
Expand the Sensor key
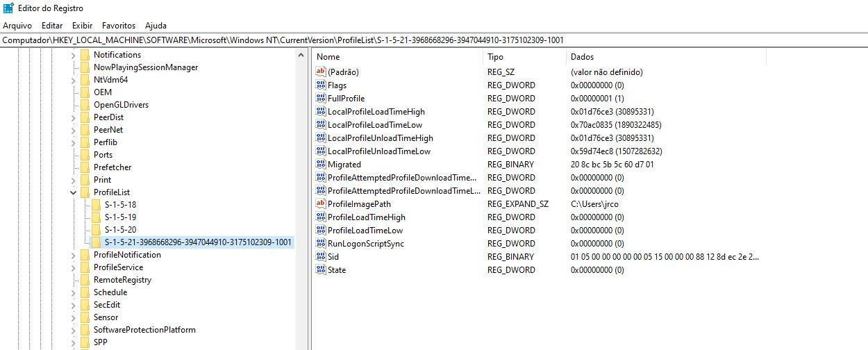pos(74,317)
